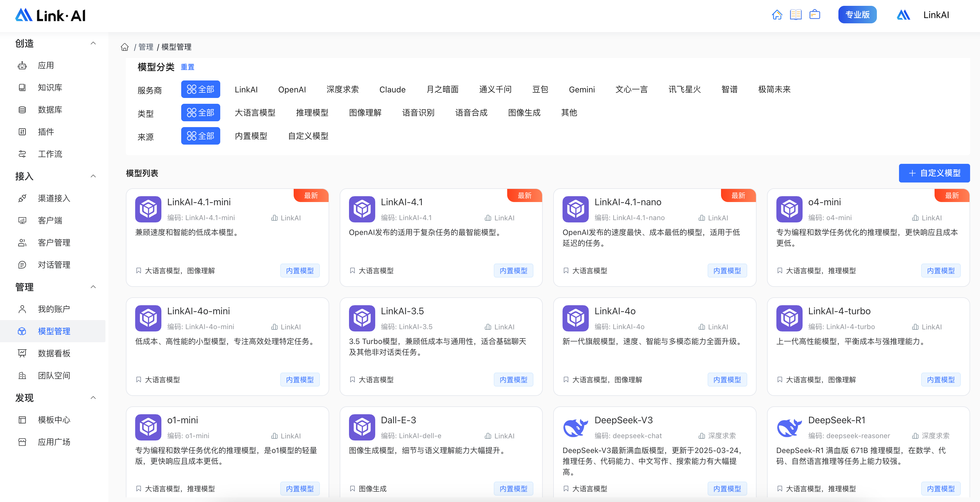Viewport: 980px width, 502px height.
Task: Click the 重置 filter link
Action: (187, 67)
